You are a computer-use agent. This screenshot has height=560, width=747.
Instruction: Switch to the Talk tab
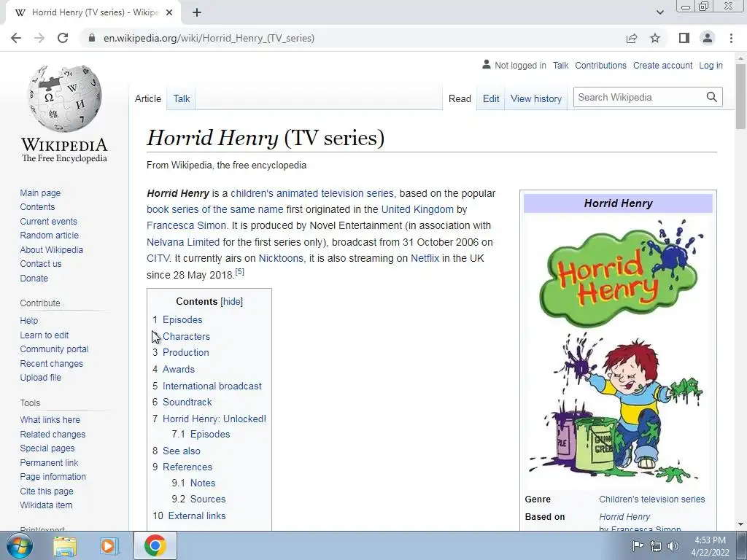click(x=182, y=98)
